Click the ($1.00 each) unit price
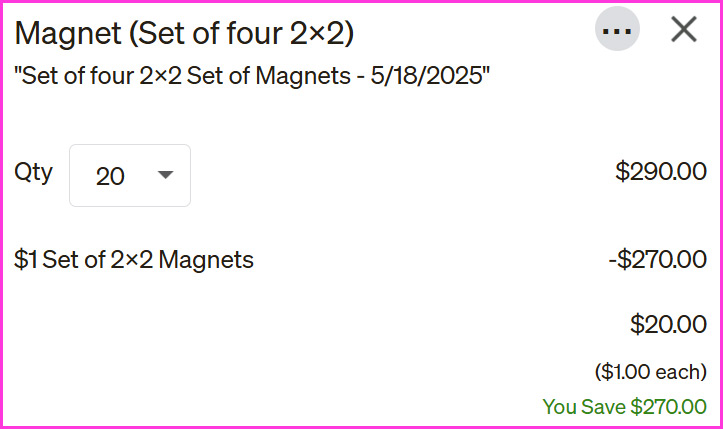Screen dimensions: 723x429 tap(650, 372)
